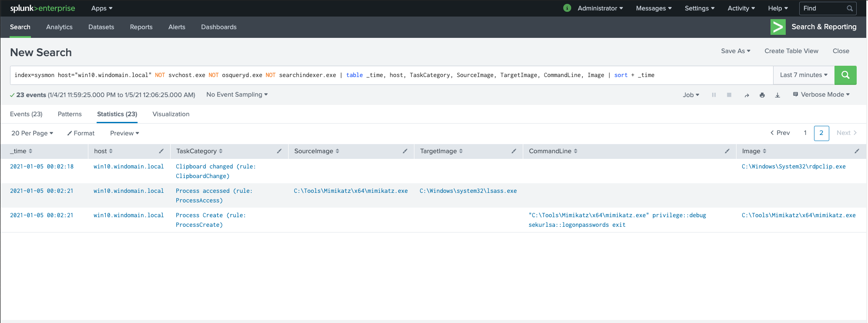868x323 pixels.
Task: Go to the Alerts nav item
Action: point(177,27)
